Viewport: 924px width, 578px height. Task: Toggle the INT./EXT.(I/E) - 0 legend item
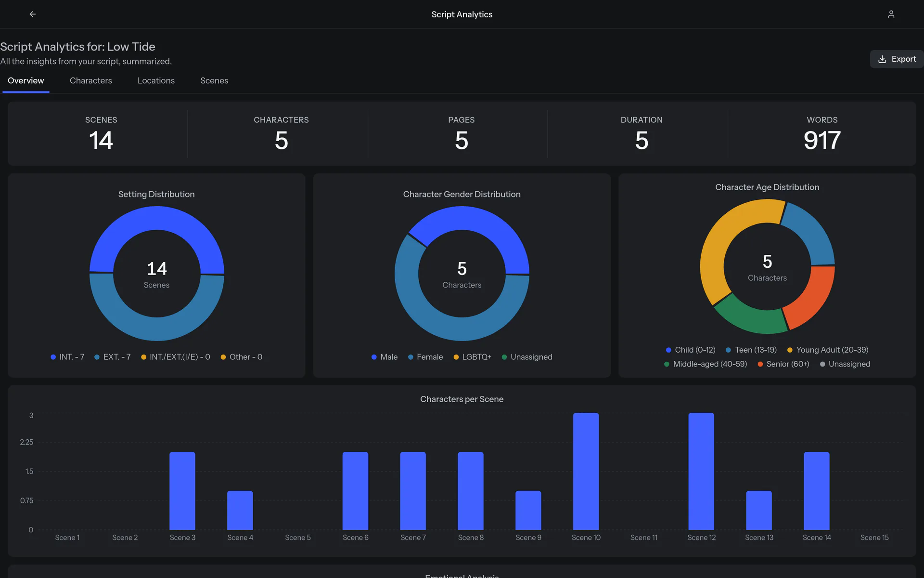click(x=175, y=357)
